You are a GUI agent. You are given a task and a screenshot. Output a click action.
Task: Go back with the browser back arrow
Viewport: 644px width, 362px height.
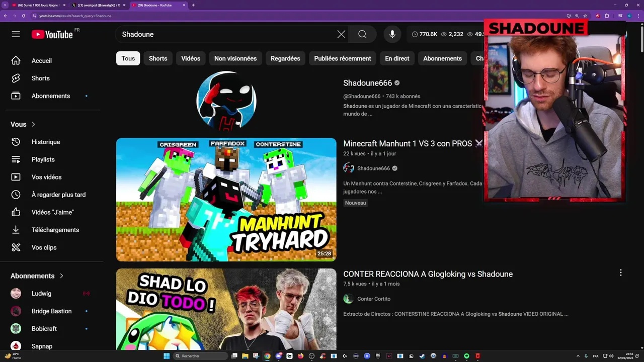coord(6,16)
